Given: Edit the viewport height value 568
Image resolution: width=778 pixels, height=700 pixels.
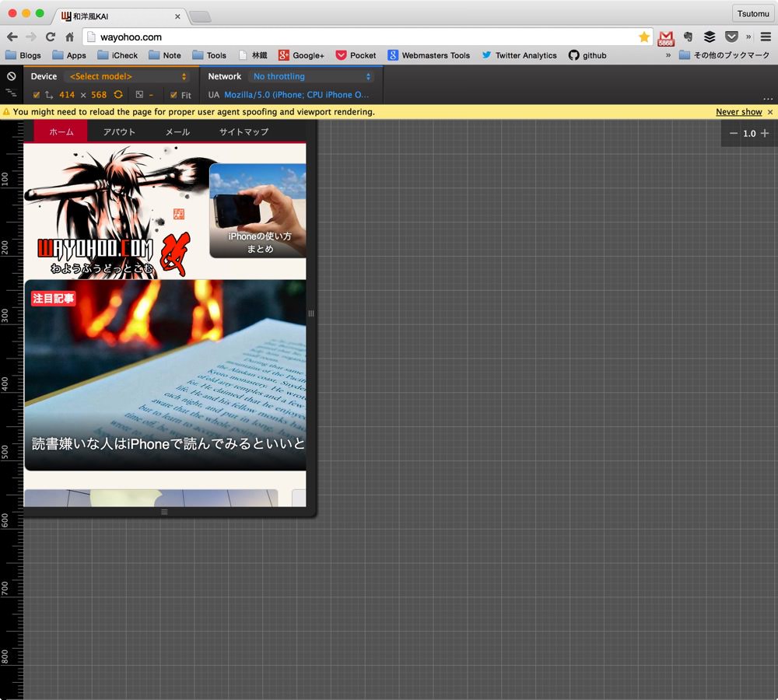Looking at the screenshot, I should pos(99,95).
